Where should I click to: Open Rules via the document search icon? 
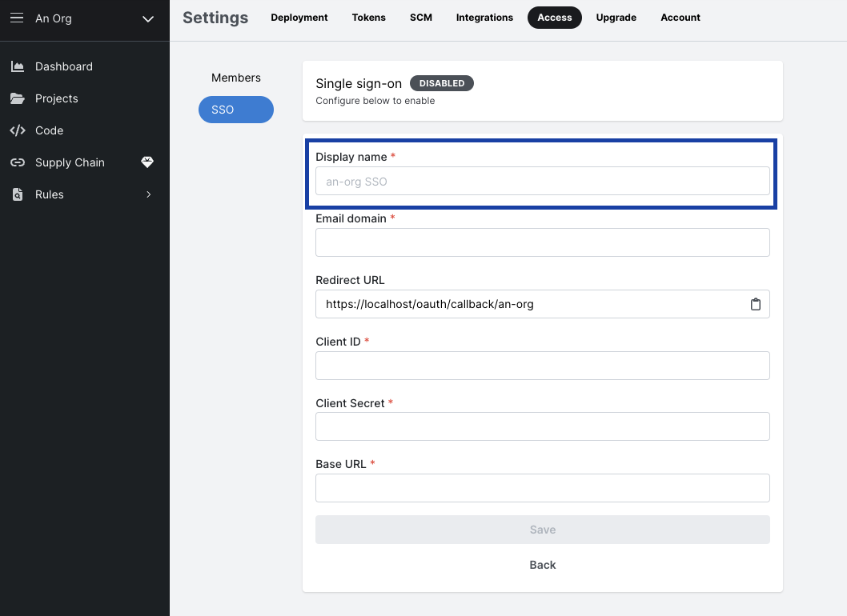tap(18, 194)
